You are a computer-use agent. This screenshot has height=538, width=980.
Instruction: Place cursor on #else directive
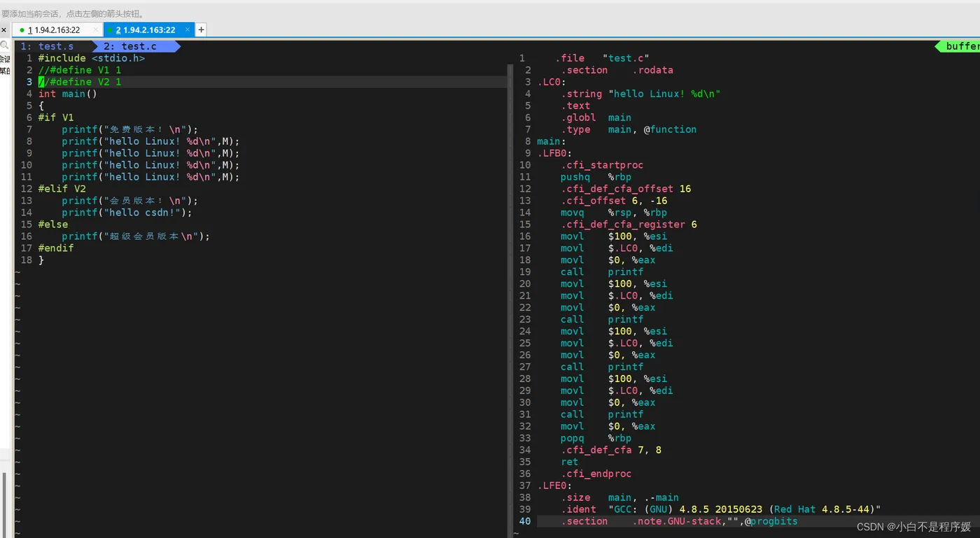click(x=53, y=225)
